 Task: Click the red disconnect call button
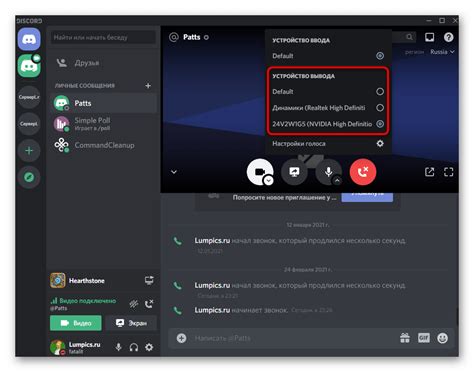pyautogui.click(x=363, y=172)
